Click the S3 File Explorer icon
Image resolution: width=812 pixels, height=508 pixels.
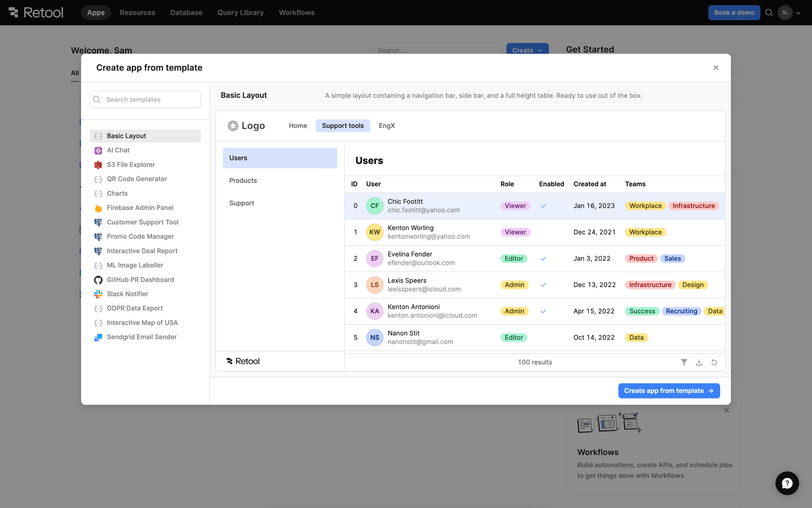pos(98,165)
